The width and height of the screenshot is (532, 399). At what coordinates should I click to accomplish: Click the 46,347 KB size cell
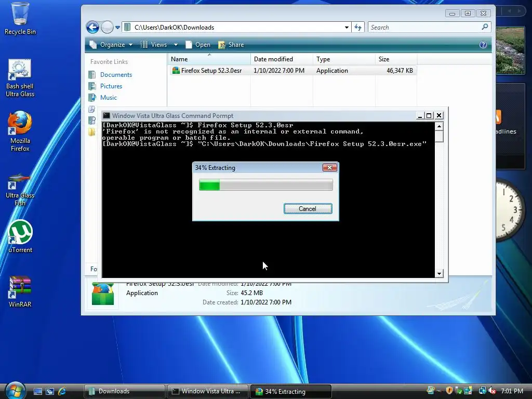[x=400, y=71]
